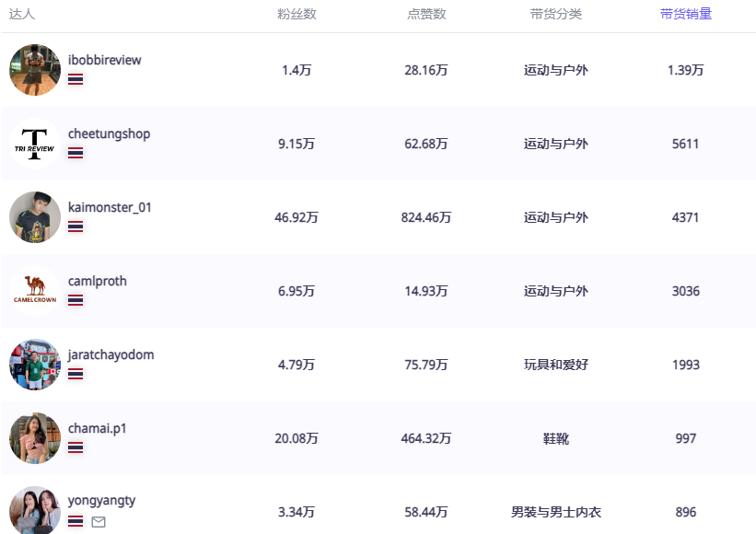Click the mail icon beside yongyangty
This screenshot has width=756, height=534.
[99, 522]
